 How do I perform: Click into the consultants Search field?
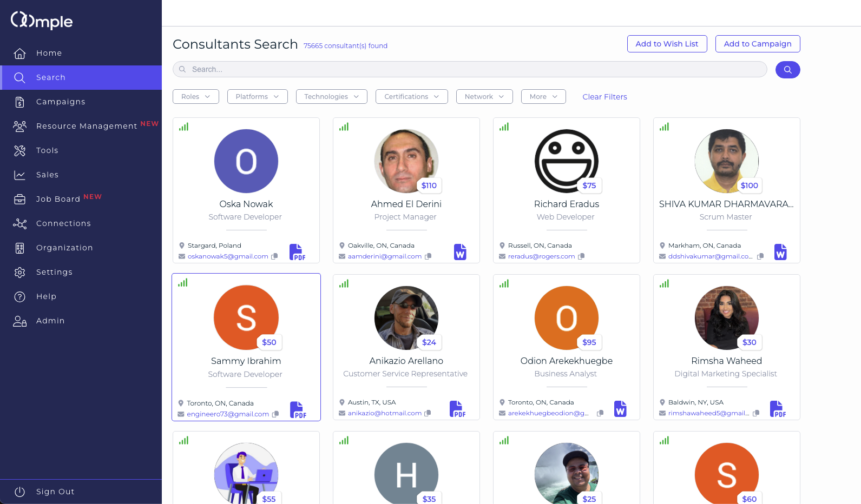470,69
